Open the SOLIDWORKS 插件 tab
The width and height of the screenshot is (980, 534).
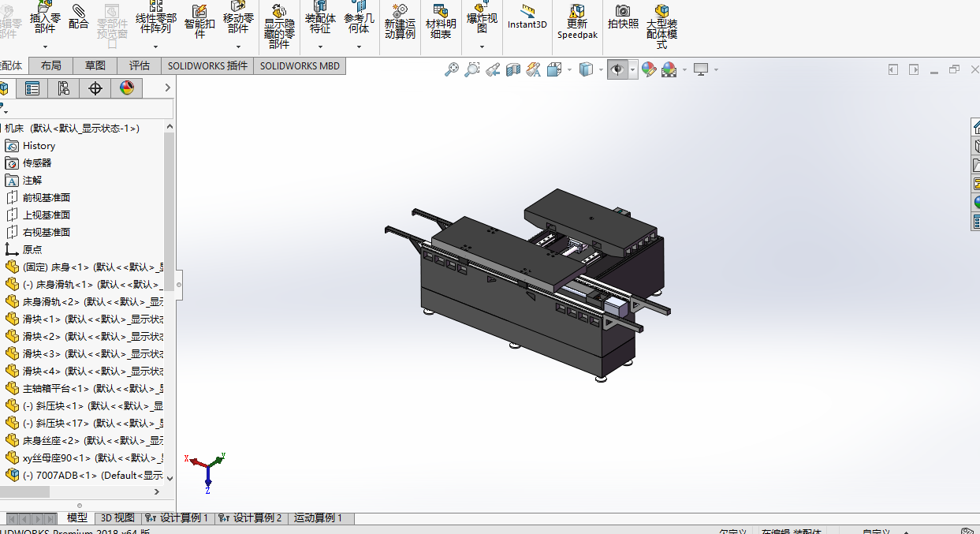(x=207, y=66)
